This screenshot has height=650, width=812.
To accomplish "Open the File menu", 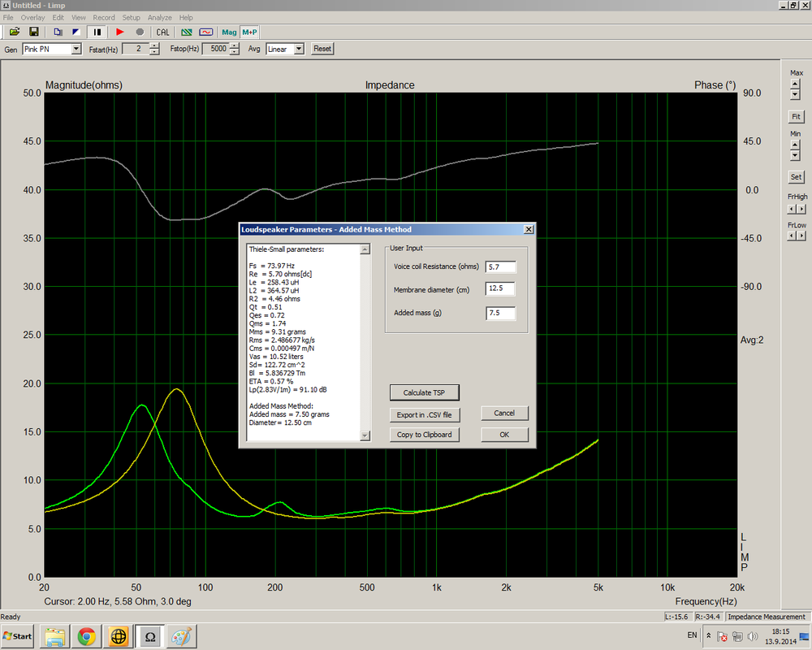I will pyautogui.click(x=8, y=18).
